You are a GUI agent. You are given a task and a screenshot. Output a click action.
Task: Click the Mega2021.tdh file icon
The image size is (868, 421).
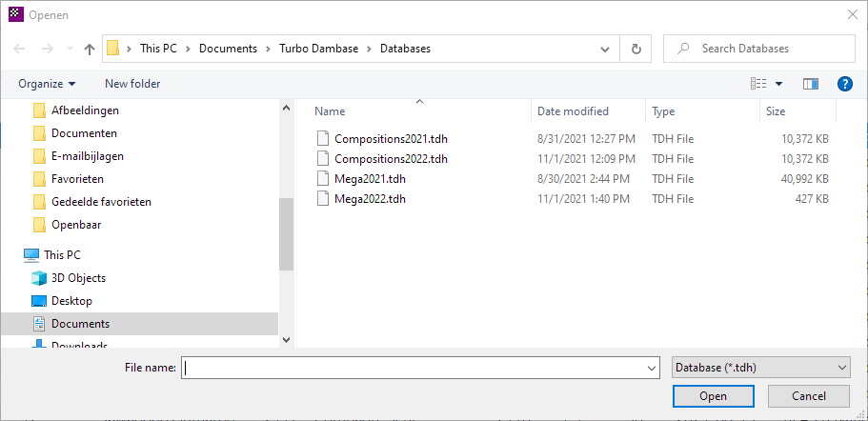coord(323,179)
